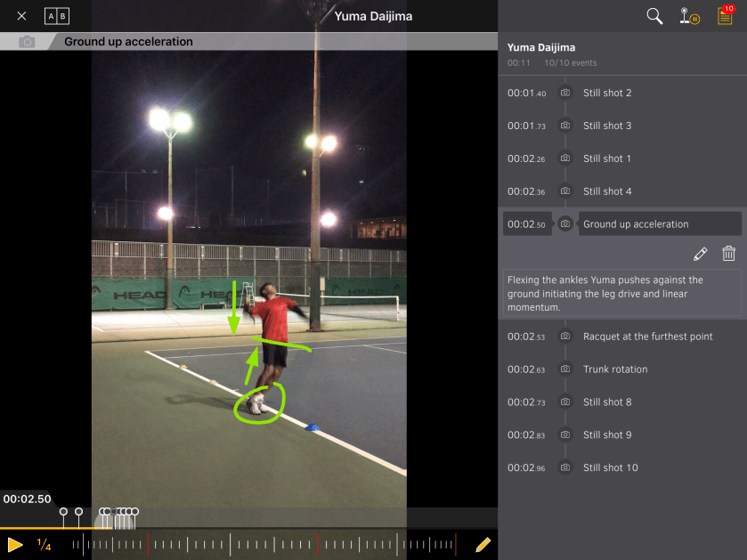This screenshot has width=747, height=560.
Task: Open the A|B comparison mode
Action: tap(56, 16)
